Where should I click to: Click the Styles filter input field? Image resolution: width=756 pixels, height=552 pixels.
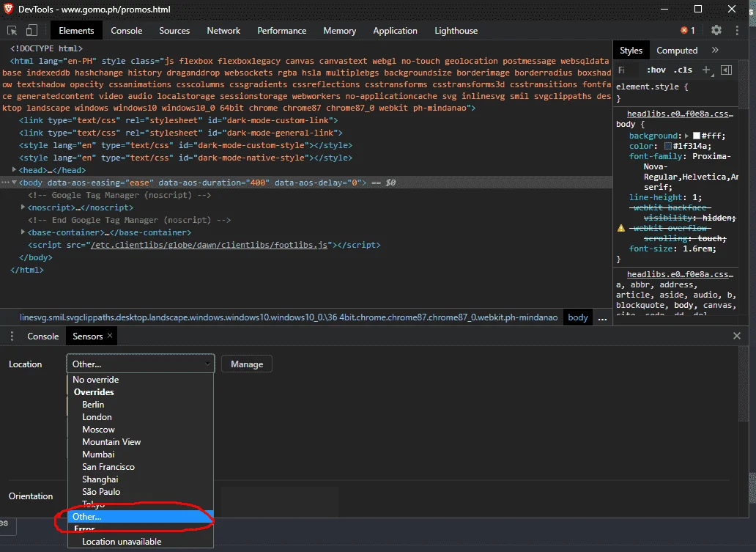628,70
